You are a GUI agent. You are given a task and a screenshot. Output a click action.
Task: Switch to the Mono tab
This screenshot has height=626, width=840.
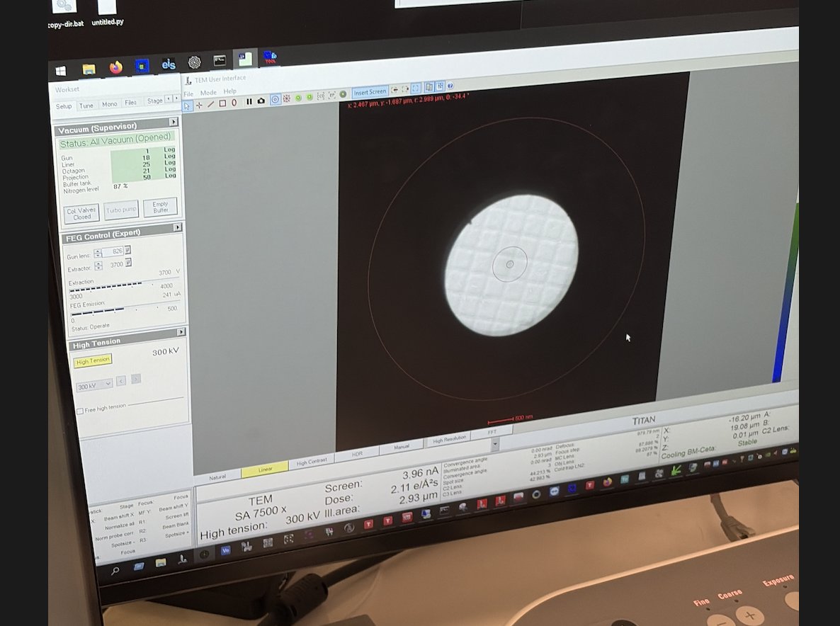(x=109, y=104)
